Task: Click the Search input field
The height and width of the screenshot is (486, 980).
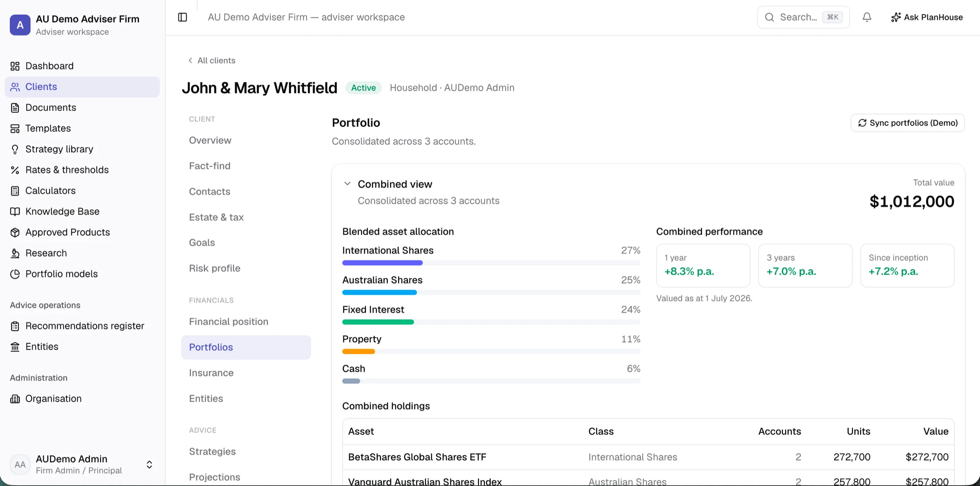Action: click(x=804, y=17)
